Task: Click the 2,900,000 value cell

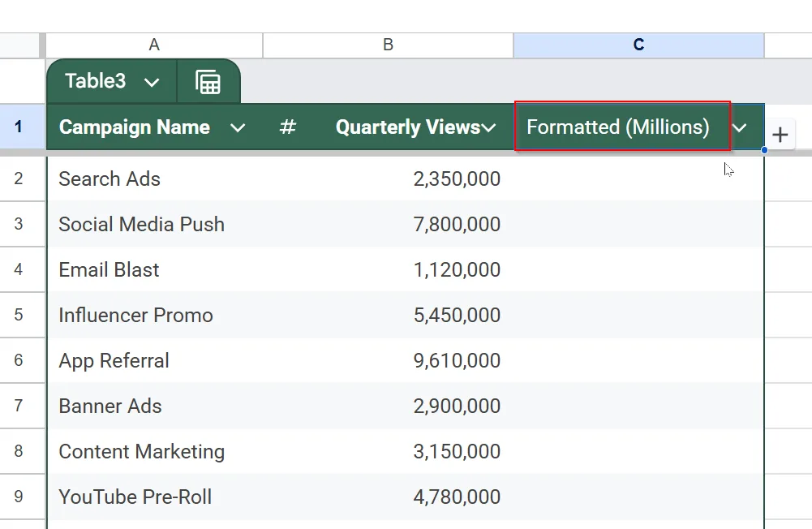Action: point(389,406)
